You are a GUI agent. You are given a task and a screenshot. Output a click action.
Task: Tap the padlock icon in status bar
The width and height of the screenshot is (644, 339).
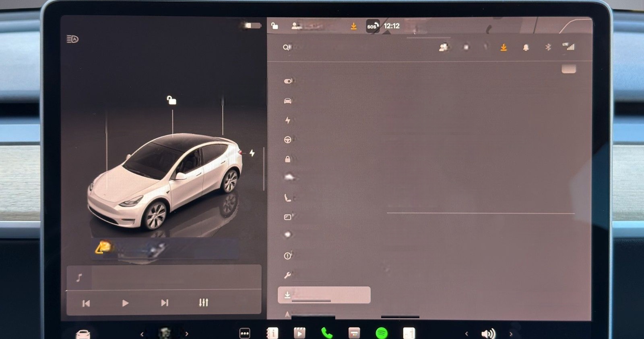pos(275,26)
